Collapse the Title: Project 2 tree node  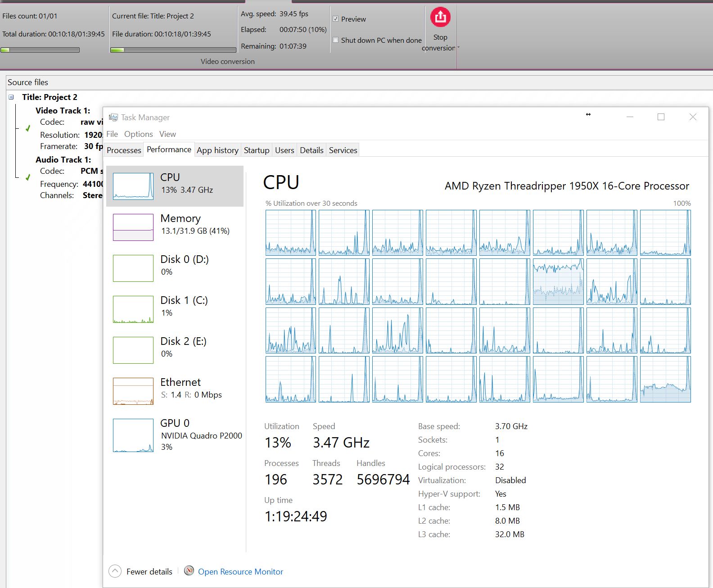pyautogui.click(x=11, y=97)
